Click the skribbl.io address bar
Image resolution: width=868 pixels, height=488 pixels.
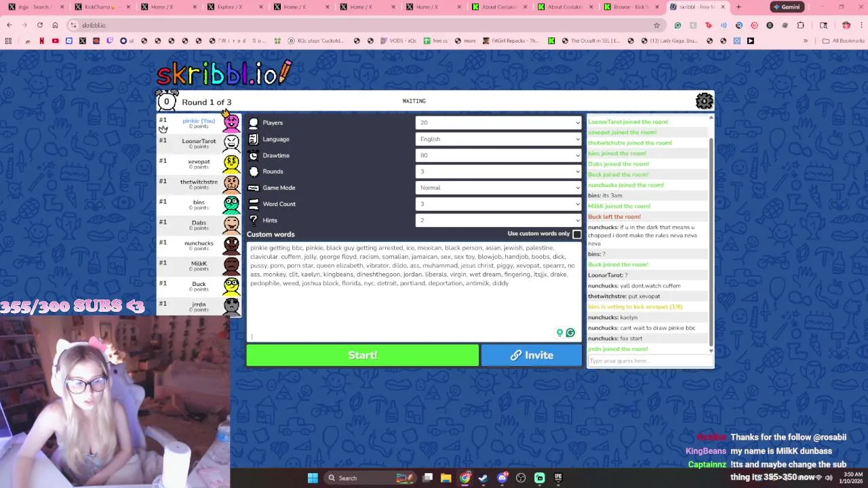[x=366, y=25]
